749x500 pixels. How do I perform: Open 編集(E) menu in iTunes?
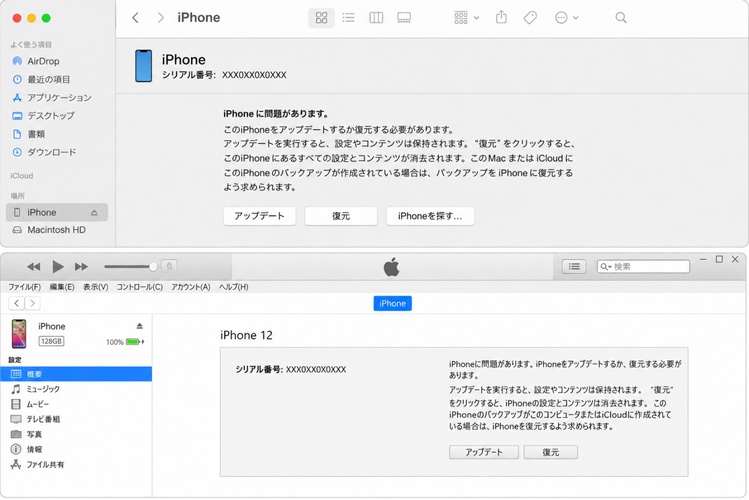tap(62, 287)
